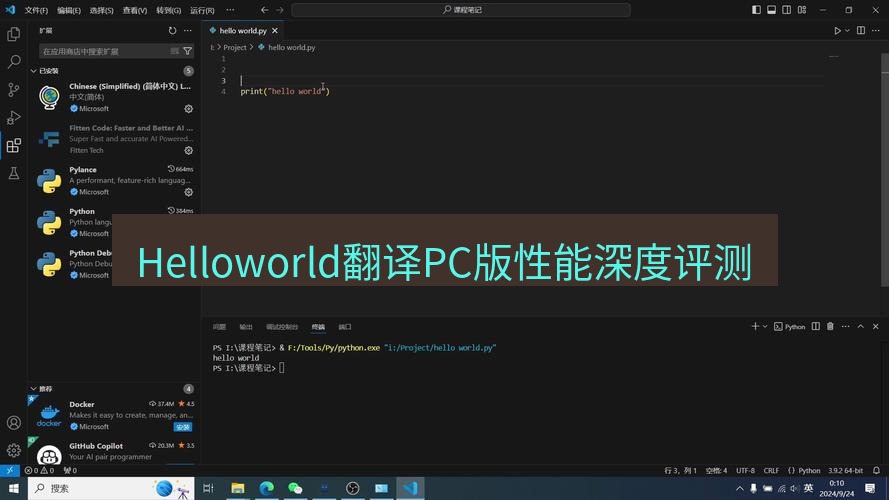Open new terminal profile dropdown
Image resolution: width=889 pixels, height=500 pixels.
tap(765, 327)
